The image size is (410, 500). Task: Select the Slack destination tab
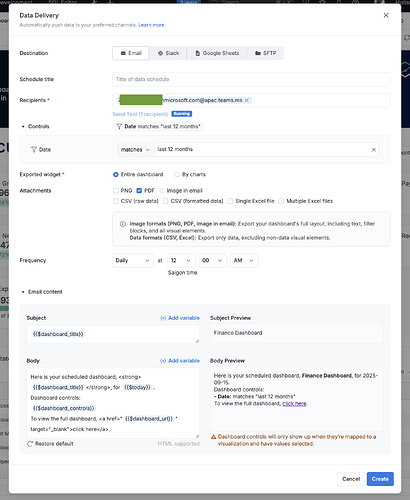coord(168,53)
